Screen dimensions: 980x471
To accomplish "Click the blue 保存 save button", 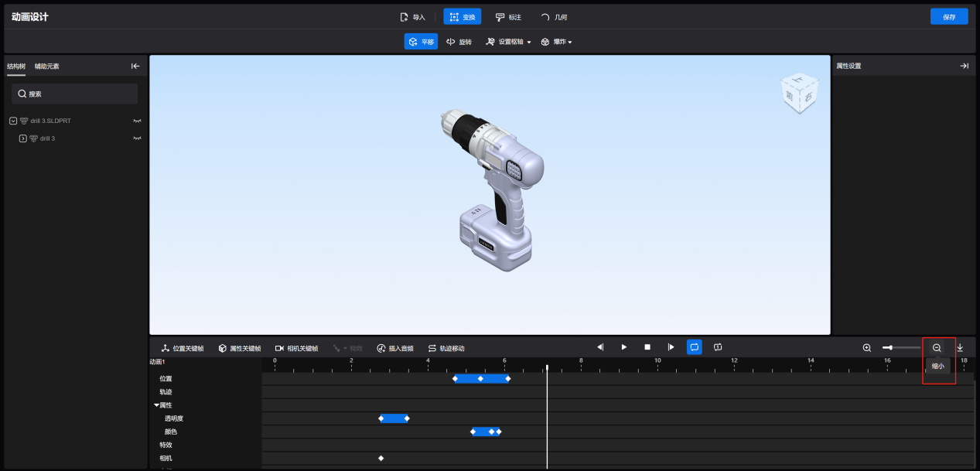I will tap(949, 17).
